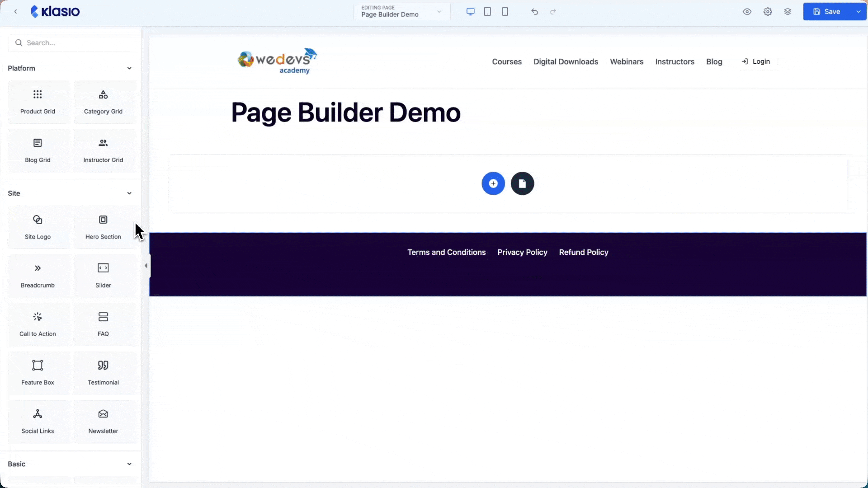Select the Instructor Grid widget

tap(103, 150)
